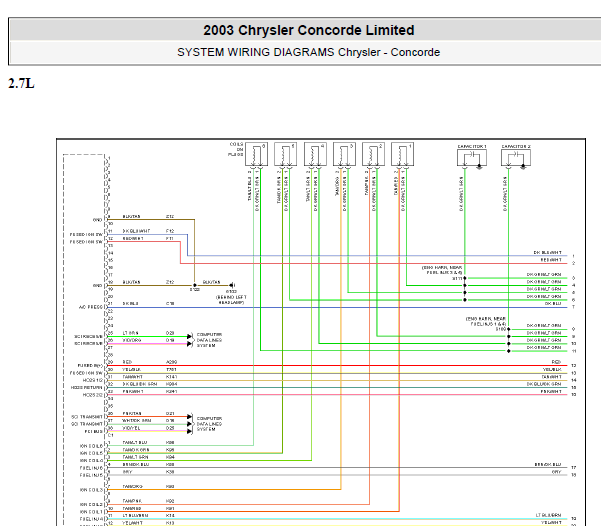Click the "IGN COIL 6" pin label

[x=92, y=446]
